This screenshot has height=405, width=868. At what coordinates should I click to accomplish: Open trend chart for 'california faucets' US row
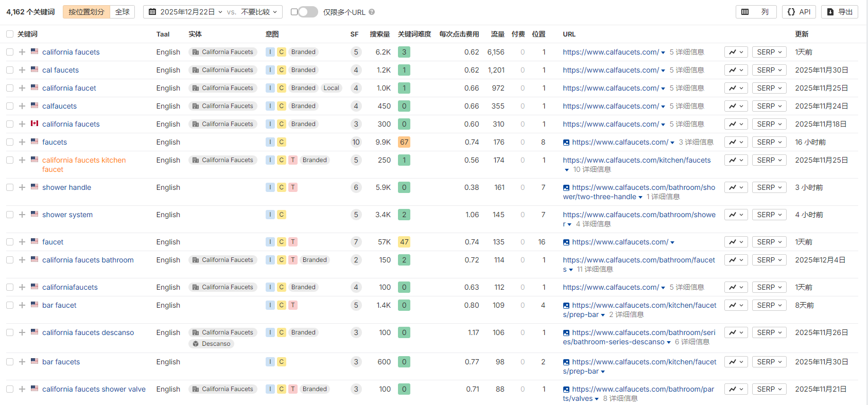(x=736, y=52)
